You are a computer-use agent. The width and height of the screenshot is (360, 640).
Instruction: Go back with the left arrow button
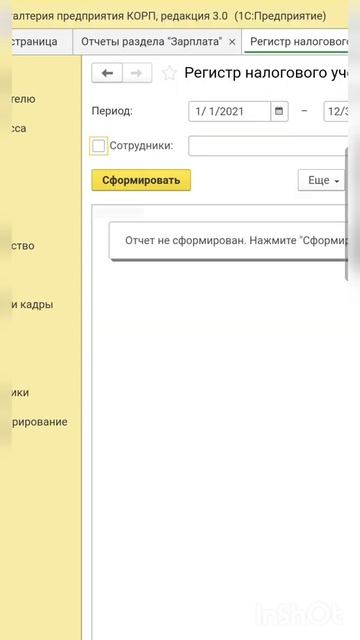107,73
